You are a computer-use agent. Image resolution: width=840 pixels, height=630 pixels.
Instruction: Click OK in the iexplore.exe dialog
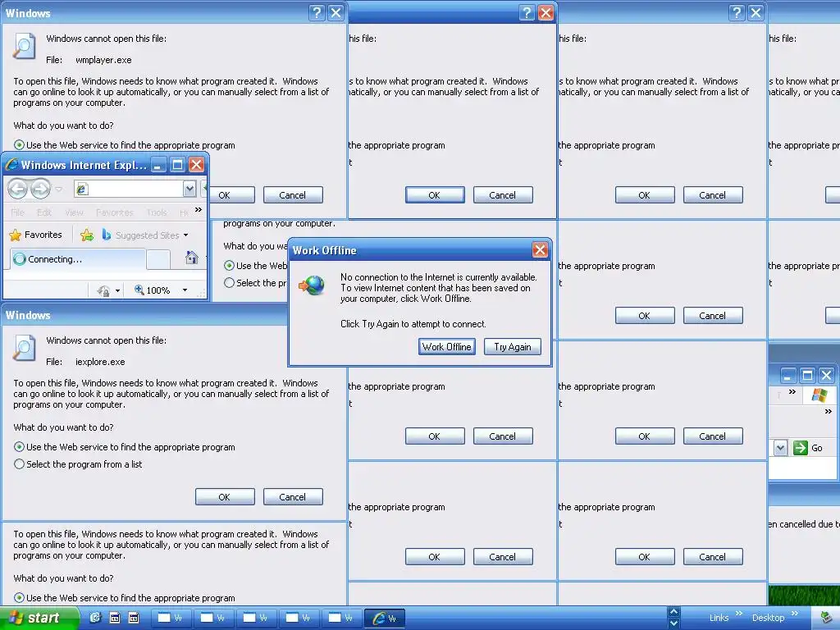pyautogui.click(x=225, y=496)
